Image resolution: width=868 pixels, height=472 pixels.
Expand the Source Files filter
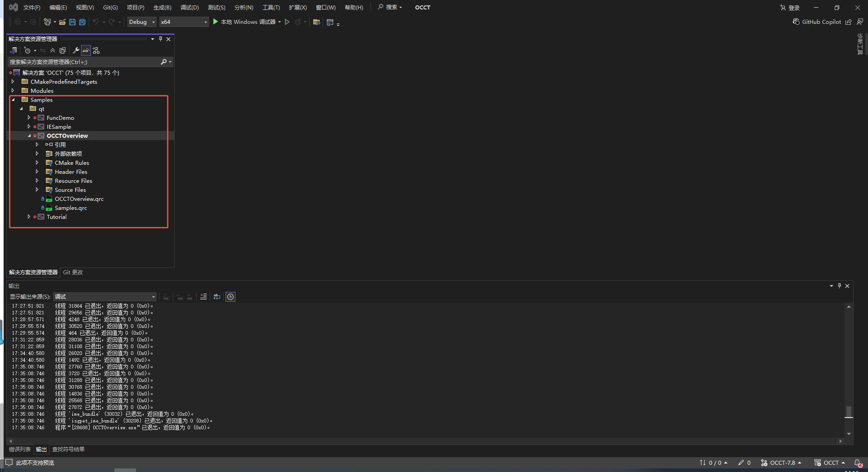point(37,190)
